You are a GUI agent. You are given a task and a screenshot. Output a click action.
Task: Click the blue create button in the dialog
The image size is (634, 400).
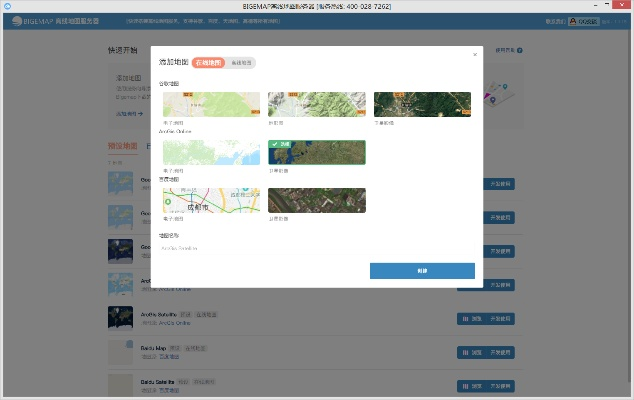[422, 271]
